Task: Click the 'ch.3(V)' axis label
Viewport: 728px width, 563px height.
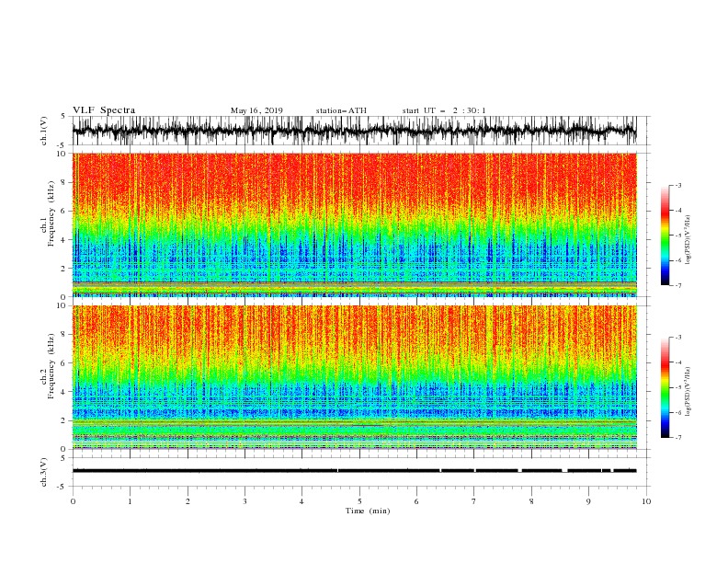Action: click(x=43, y=472)
